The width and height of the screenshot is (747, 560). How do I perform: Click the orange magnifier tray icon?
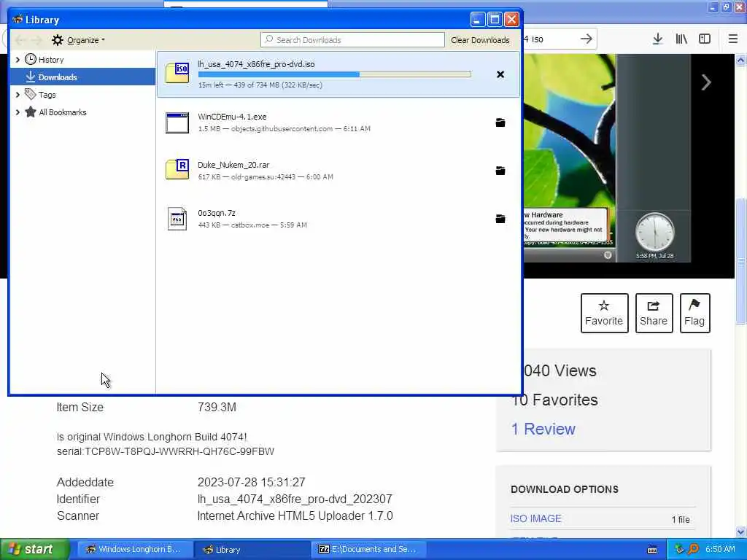pyautogui.click(x=694, y=549)
